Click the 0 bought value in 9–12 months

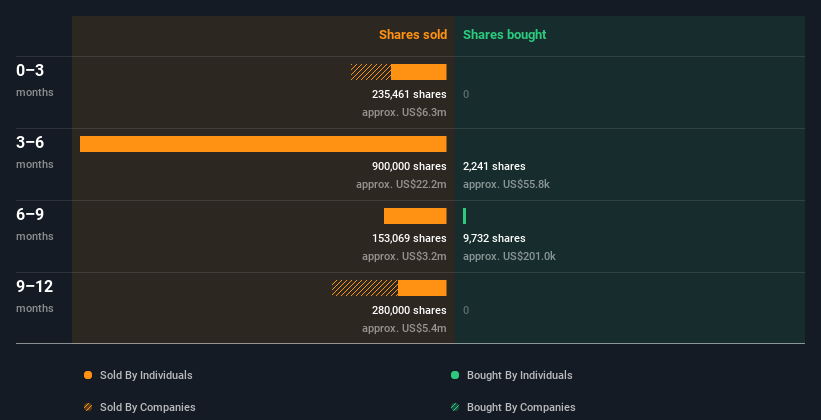click(466, 311)
